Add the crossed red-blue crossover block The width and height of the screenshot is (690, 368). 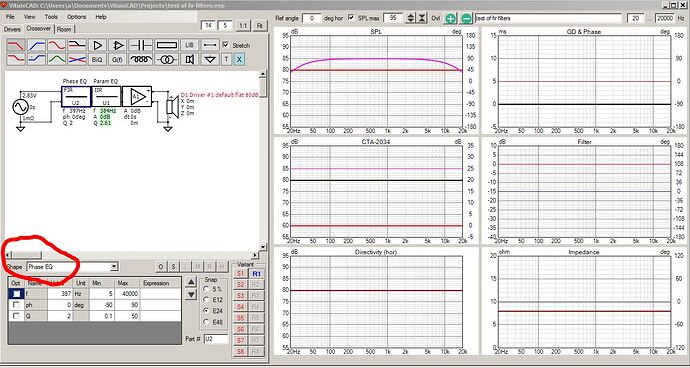coord(77,59)
